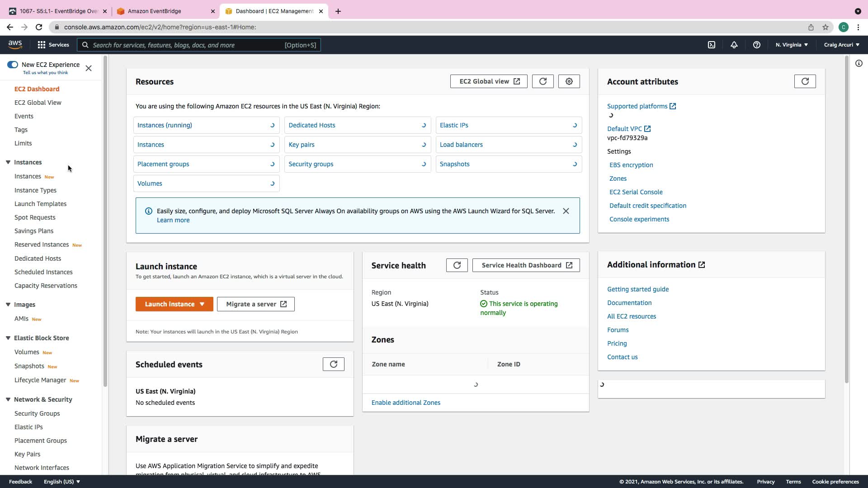
Task: Refresh the Service health panel
Action: pyautogui.click(x=457, y=265)
